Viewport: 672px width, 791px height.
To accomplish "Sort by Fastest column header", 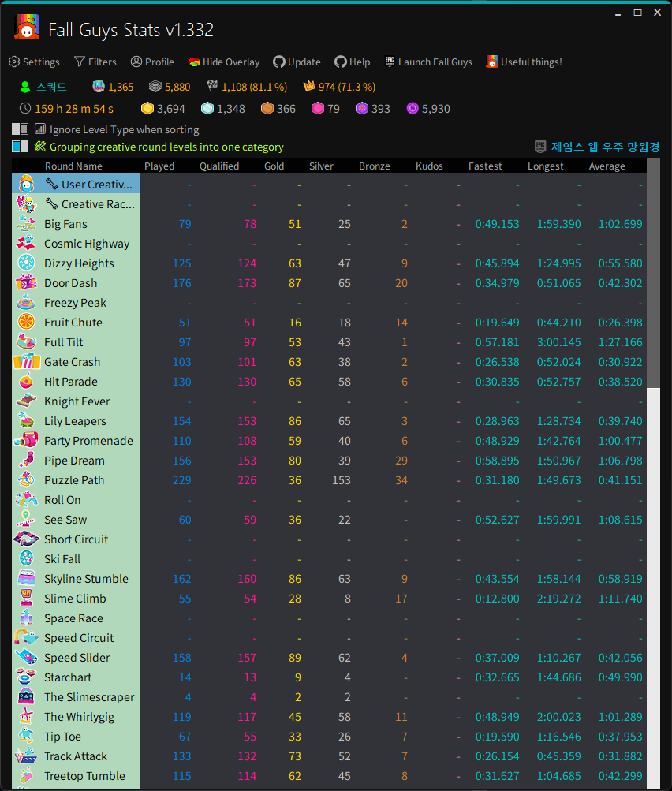I will tap(485, 166).
